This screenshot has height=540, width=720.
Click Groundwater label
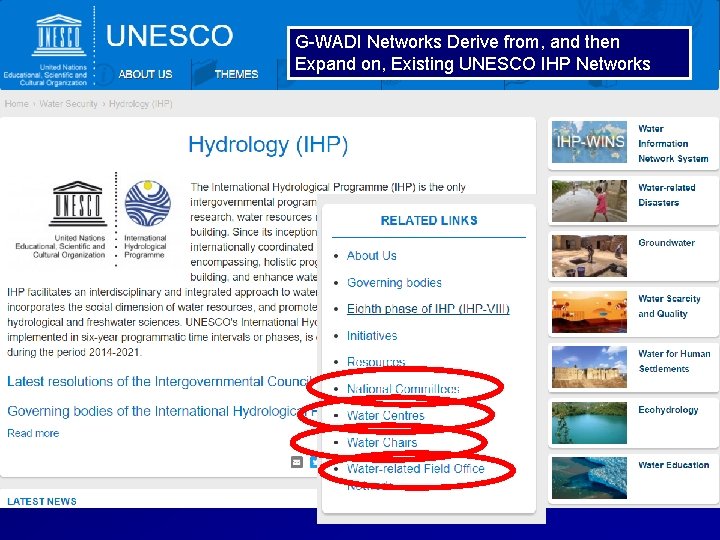pos(666,243)
